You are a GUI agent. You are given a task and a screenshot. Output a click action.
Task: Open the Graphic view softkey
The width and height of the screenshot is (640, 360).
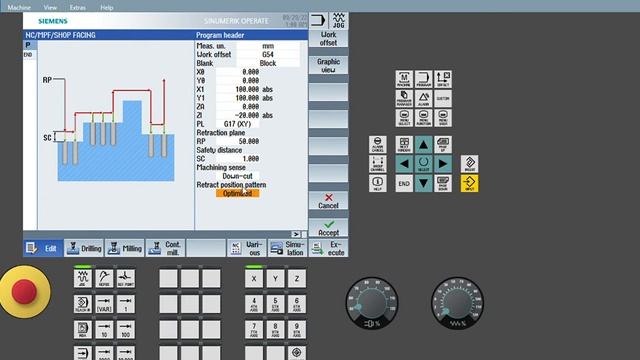[x=329, y=65]
